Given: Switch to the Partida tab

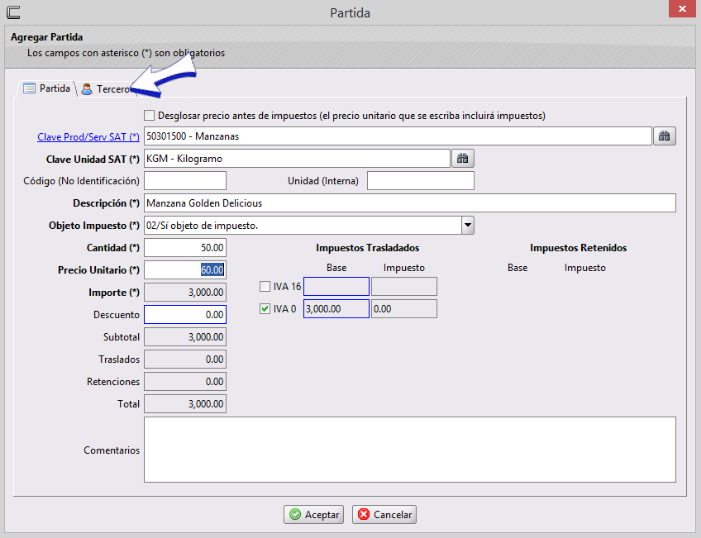Looking at the screenshot, I should [46, 89].
